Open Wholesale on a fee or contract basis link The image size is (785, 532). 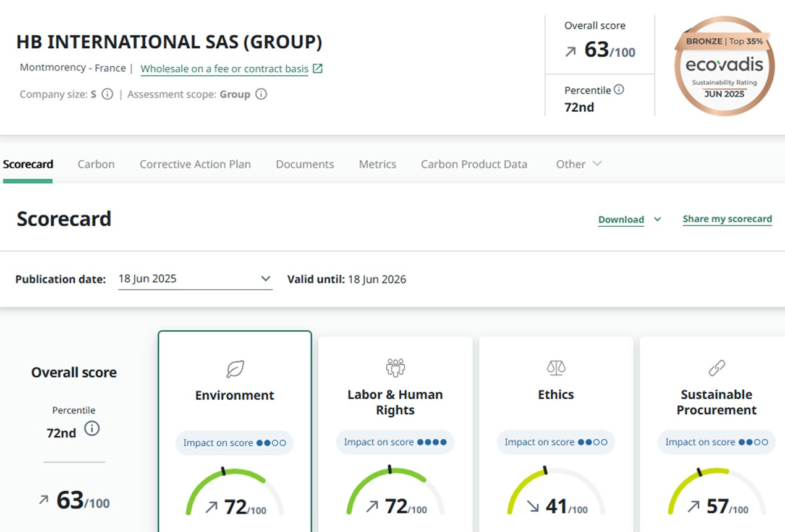point(224,69)
